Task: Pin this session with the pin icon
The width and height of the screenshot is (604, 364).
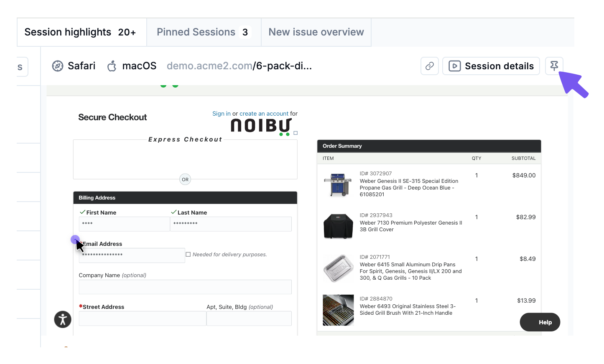Action: click(554, 66)
